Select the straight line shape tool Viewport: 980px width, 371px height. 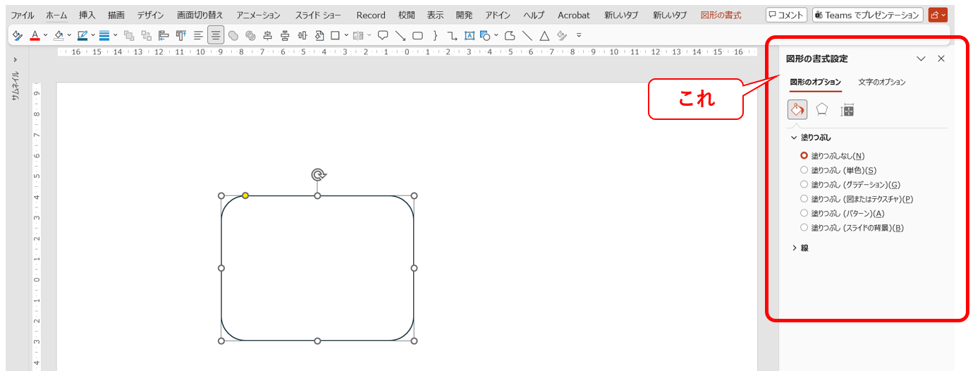pyautogui.click(x=527, y=35)
